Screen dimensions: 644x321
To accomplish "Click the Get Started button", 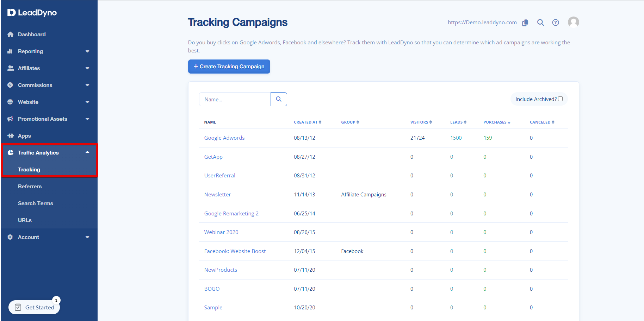I will (x=34, y=307).
